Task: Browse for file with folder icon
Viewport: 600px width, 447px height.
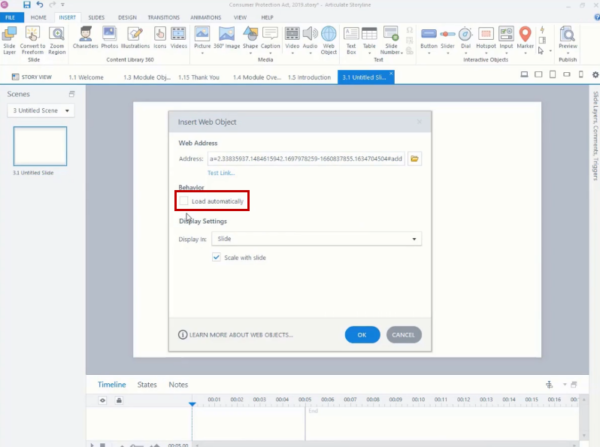Action: tap(414, 159)
